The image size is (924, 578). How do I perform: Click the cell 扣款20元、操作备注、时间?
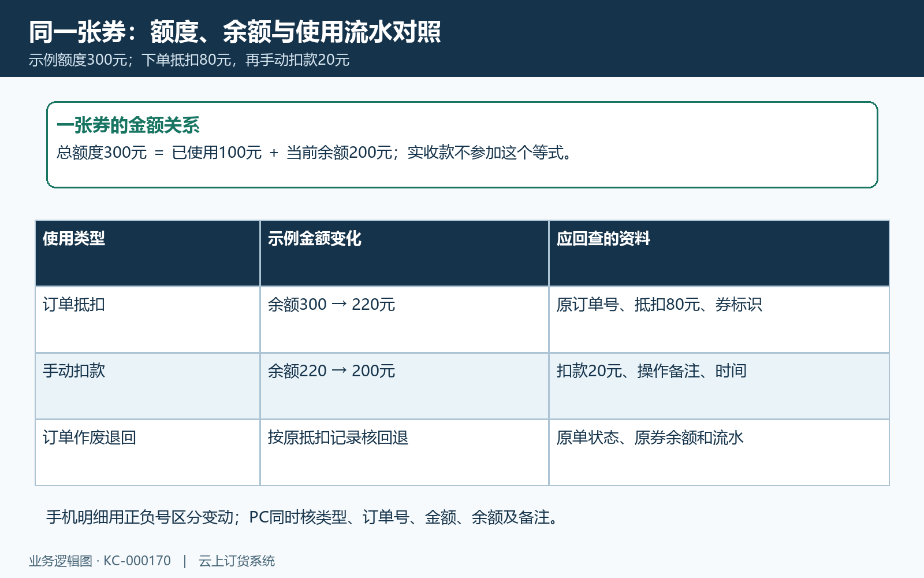719,386
